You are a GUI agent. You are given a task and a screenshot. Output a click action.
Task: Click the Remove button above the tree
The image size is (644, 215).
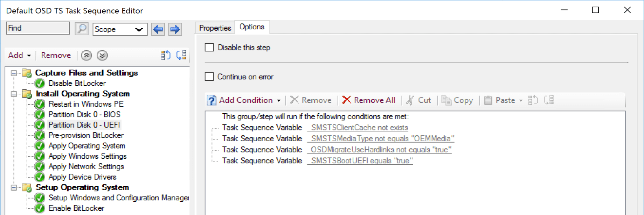56,55
